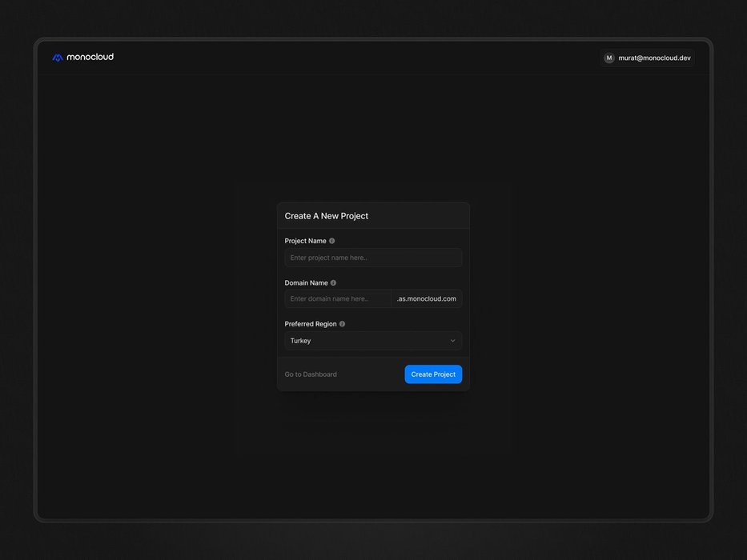Show info tooltip for Project Name
This screenshot has width=747, height=560.
tap(332, 241)
